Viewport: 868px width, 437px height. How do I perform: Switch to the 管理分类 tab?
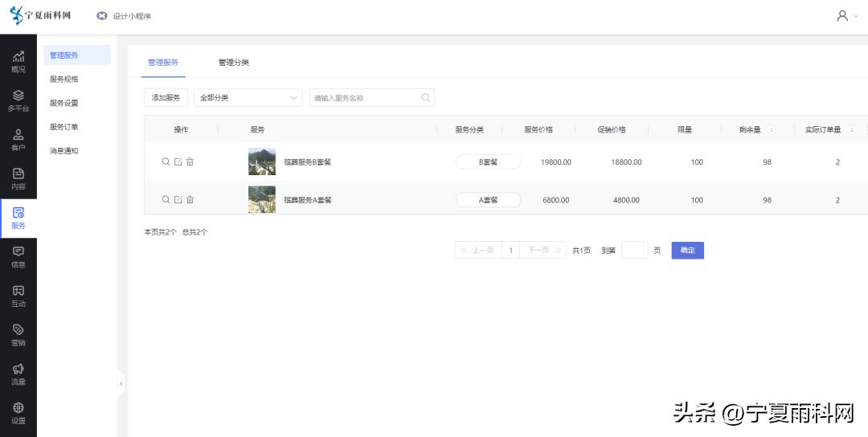(234, 63)
